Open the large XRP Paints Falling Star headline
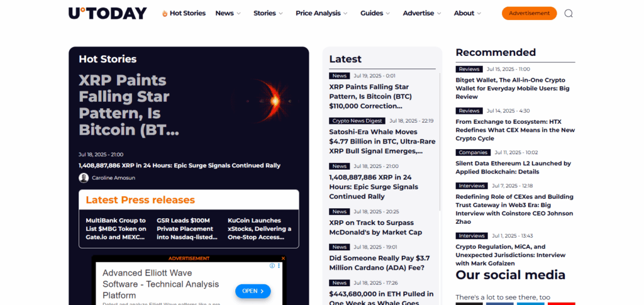 [129, 104]
